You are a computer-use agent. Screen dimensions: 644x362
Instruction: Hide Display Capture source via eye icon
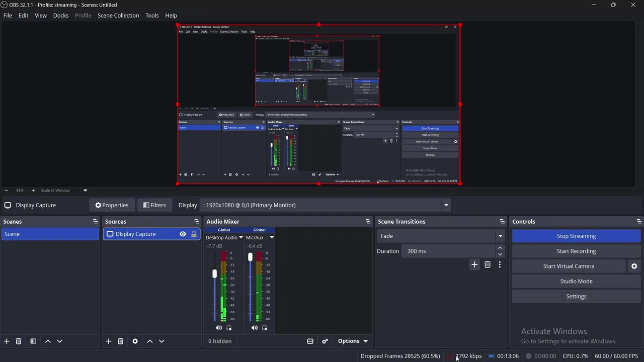(x=183, y=234)
